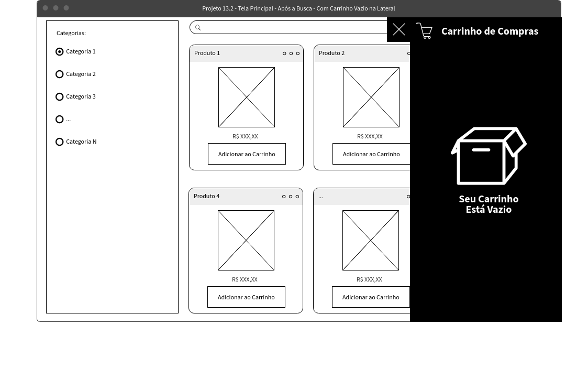Select the Categoria 2 radio button
Image resolution: width=588 pixels, height=379 pixels.
pyautogui.click(x=59, y=74)
